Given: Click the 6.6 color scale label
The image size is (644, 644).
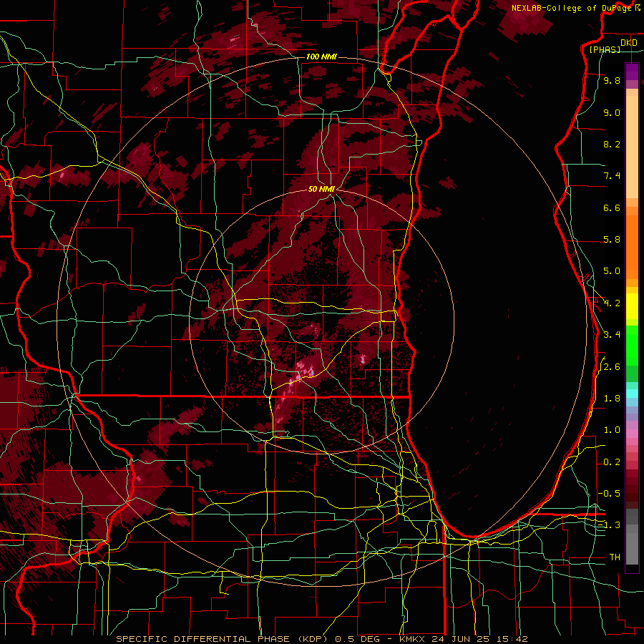Looking at the screenshot, I should point(612,208).
